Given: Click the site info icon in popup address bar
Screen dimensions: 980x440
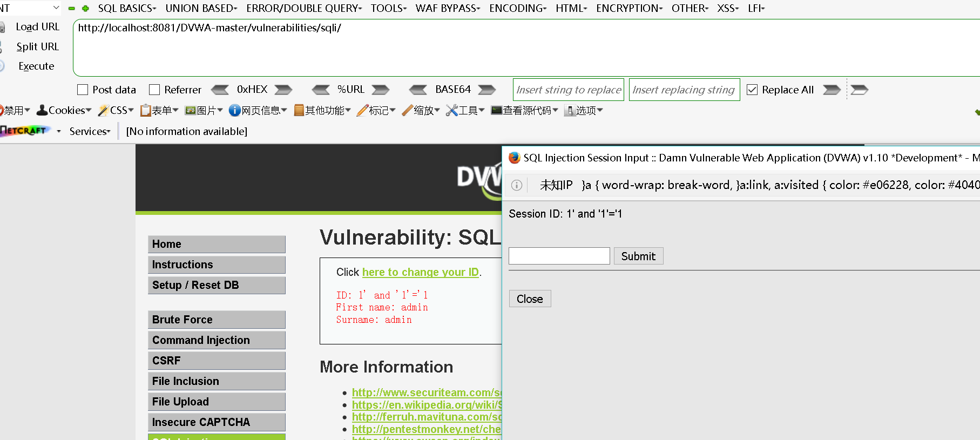Looking at the screenshot, I should tap(517, 185).
